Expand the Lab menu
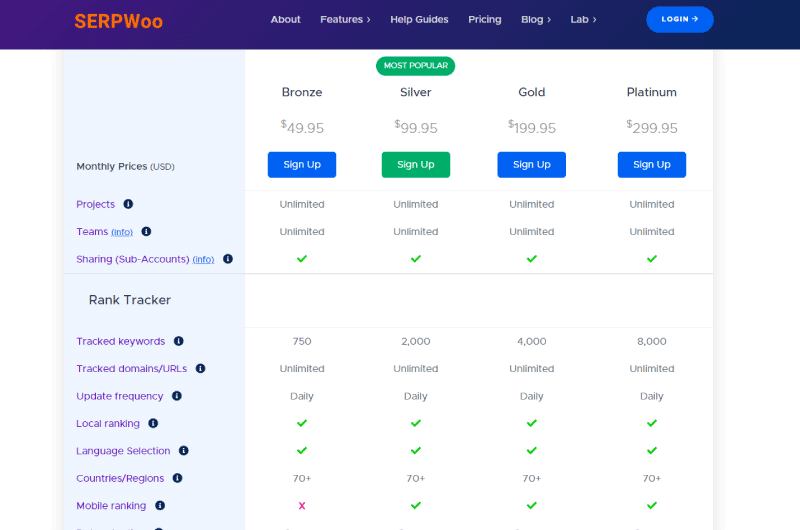Screen dimensions: 800x530 583,19
